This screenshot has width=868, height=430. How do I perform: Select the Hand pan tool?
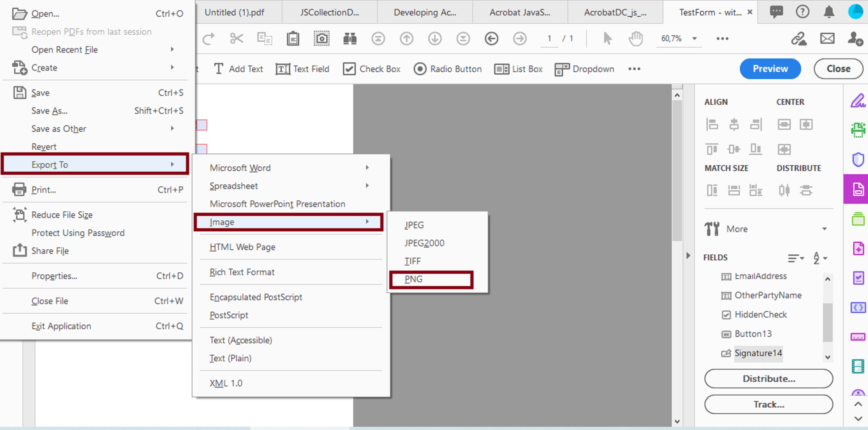point(636,38)
